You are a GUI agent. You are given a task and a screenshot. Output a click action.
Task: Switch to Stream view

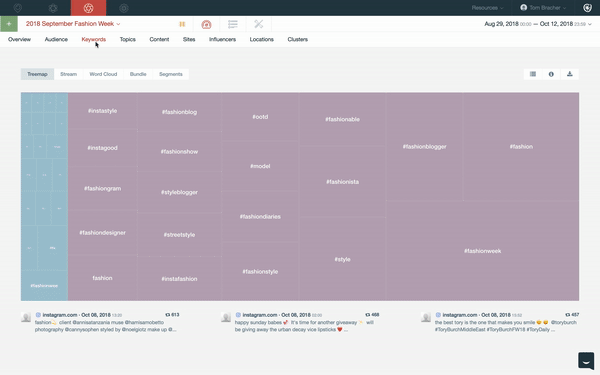coord(68,74)
